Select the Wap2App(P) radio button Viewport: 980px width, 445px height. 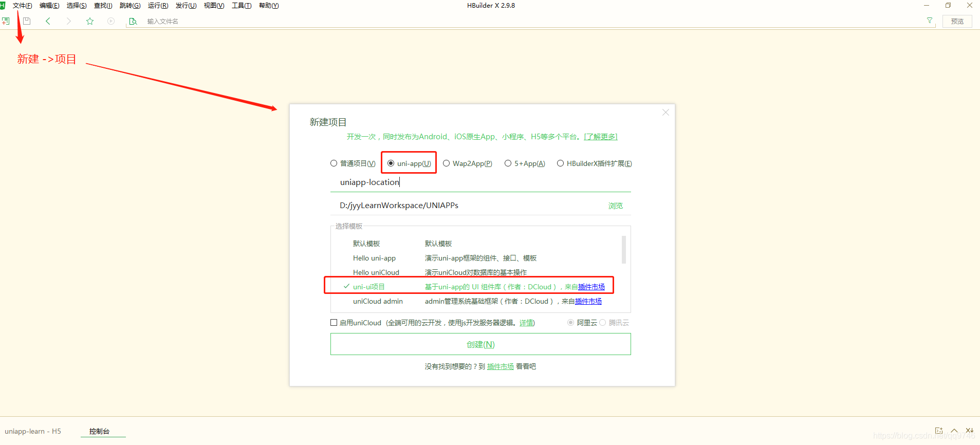(446, 163)
